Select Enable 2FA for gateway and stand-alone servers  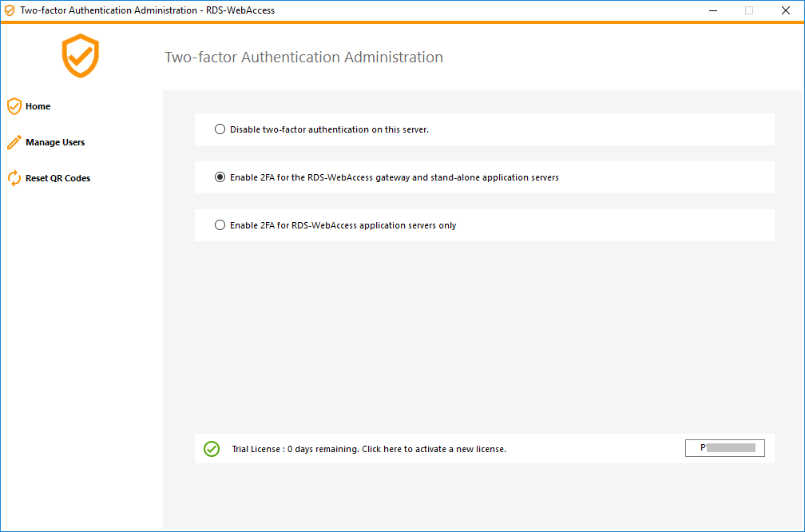click(x=220, y=177)
